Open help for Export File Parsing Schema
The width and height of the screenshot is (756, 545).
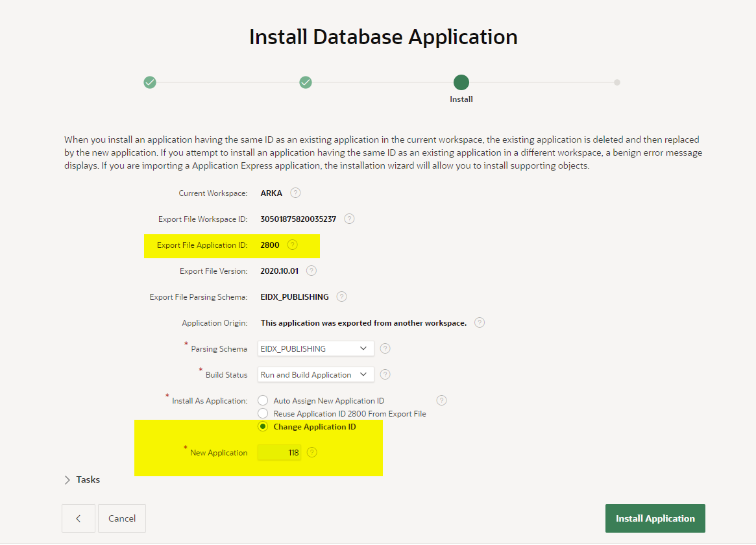341,297
